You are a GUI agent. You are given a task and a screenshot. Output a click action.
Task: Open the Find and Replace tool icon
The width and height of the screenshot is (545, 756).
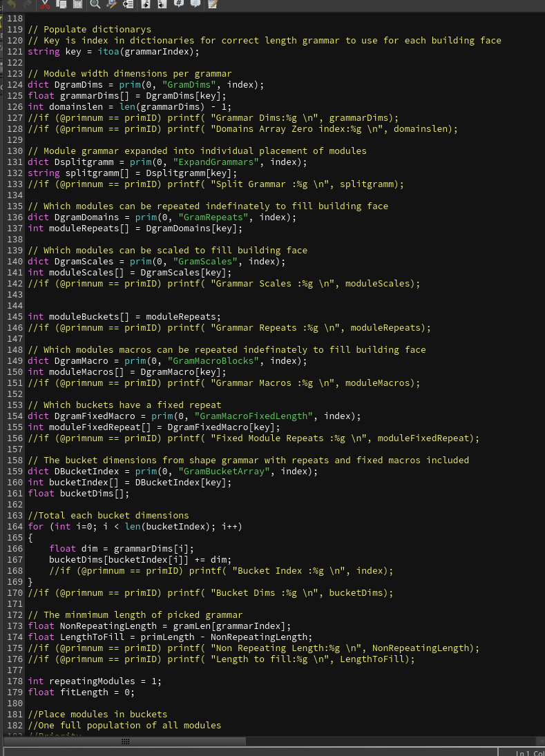[111, 4]
